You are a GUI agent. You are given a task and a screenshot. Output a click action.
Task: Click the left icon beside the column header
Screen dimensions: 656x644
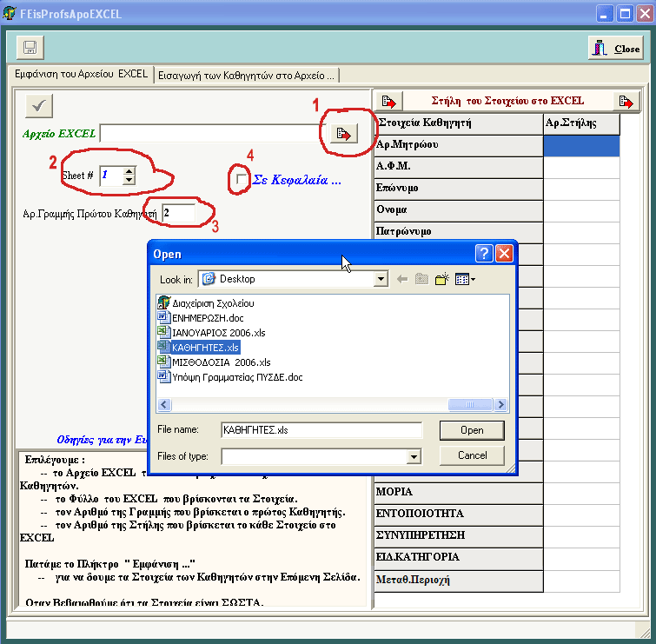388,101
